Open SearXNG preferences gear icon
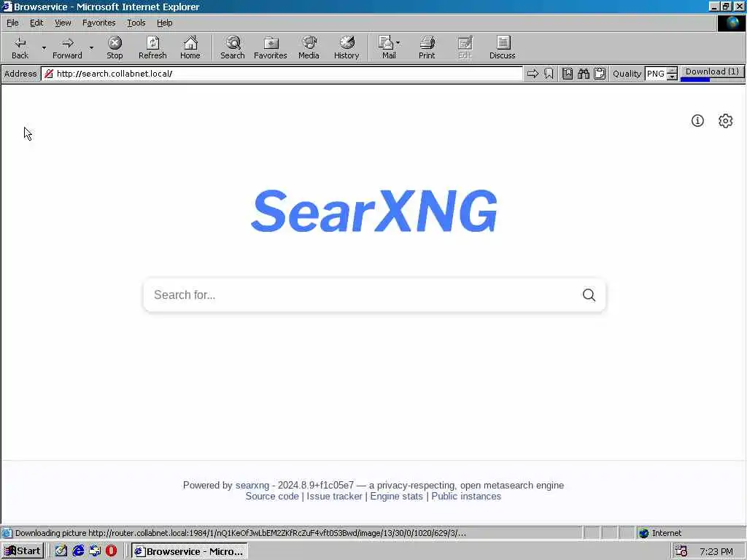 (725, 121)
